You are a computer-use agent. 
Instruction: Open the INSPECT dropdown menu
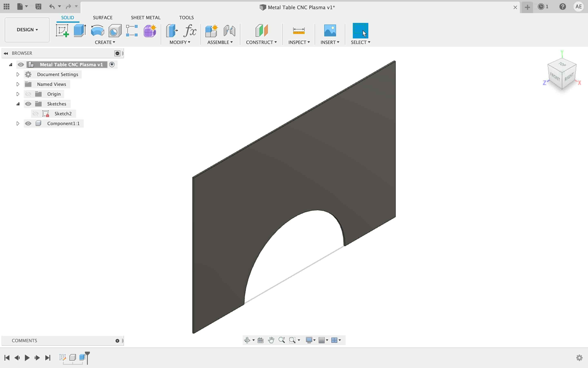click(x=299, y=42)
